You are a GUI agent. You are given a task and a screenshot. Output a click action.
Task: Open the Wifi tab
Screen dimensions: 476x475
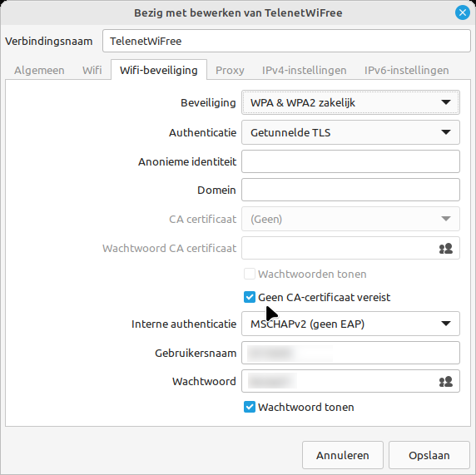pyautogui.click(x=92, y=71)
